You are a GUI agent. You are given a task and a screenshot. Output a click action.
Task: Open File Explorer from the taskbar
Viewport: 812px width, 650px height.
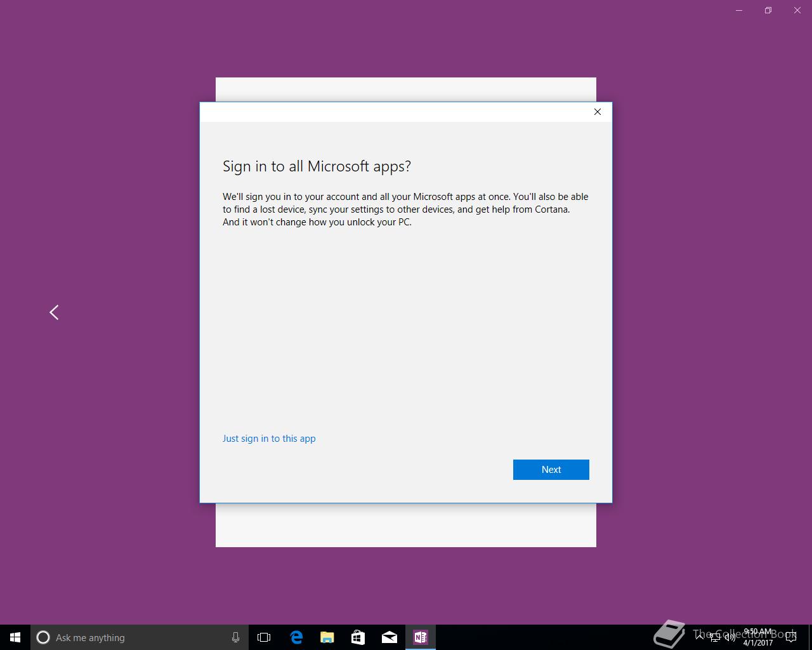tap(327, 637)
